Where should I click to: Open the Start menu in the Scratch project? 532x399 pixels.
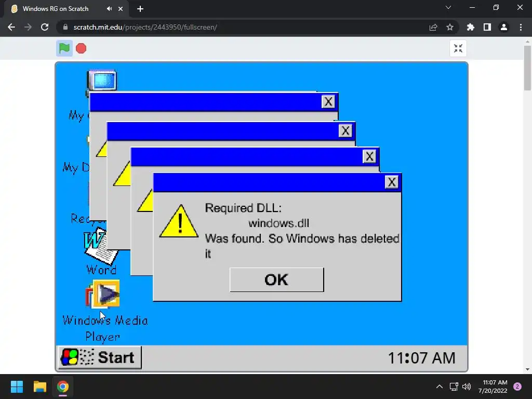pyautogui.click(x=99, y=357)
